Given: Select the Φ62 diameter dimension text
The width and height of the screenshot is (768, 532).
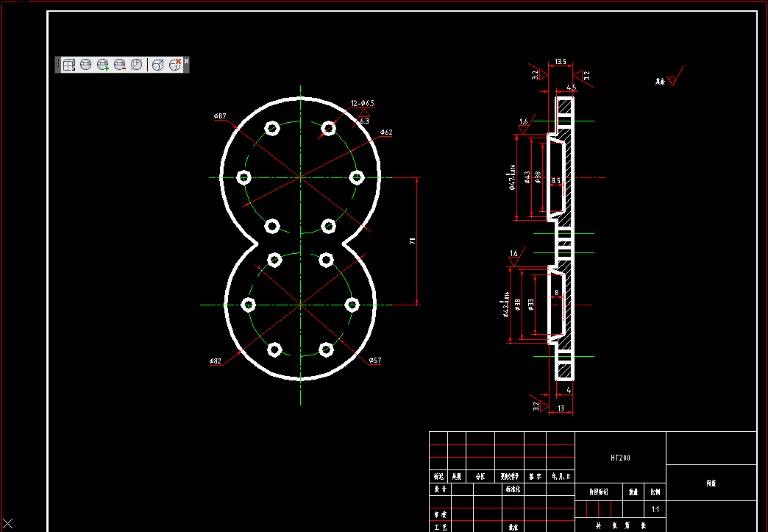Looking at the screenshot, I should (386, 132).
